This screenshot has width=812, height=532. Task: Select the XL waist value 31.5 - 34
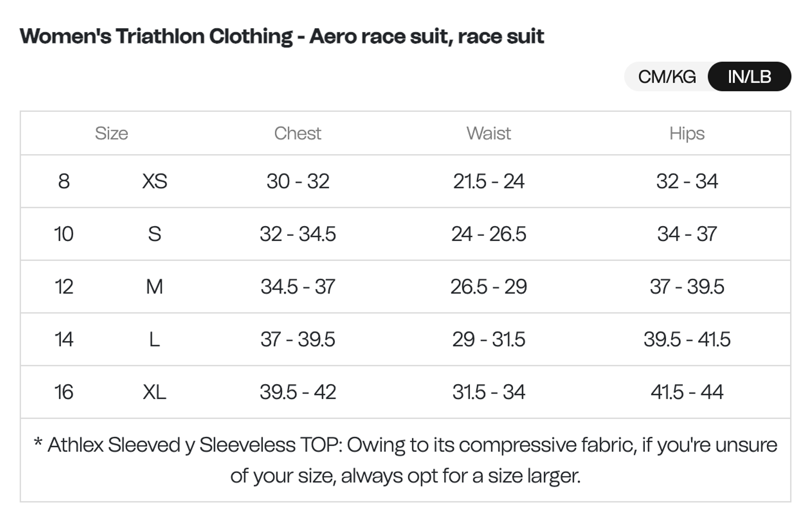(488, 392)
